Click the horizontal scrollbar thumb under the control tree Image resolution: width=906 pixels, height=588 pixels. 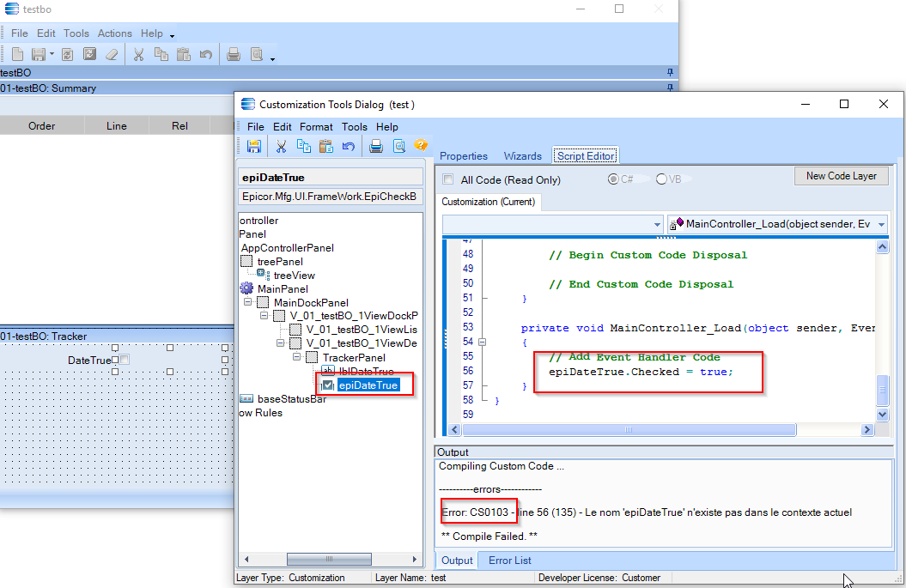click(x=330, y=559)
